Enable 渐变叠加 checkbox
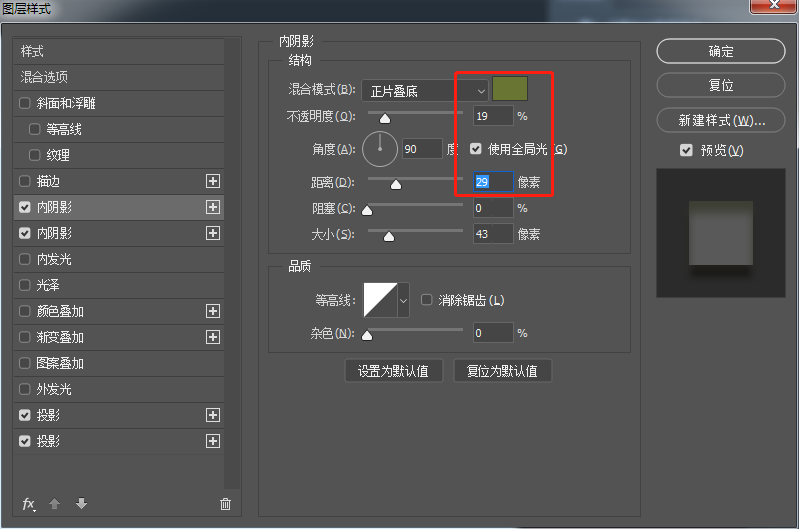Screen dimensions: 799x529 coord(24,337)
